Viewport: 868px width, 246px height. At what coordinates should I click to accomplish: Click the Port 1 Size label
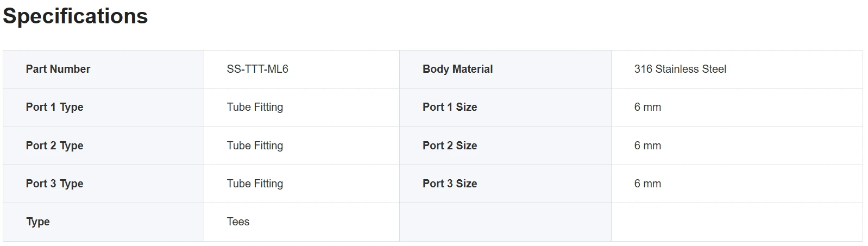tap(450, 107)
